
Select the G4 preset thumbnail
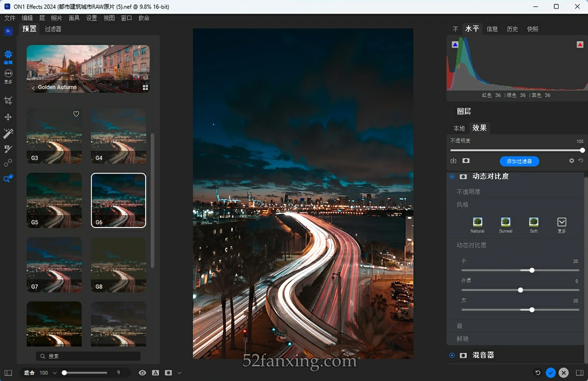click(x=119, y=136)
